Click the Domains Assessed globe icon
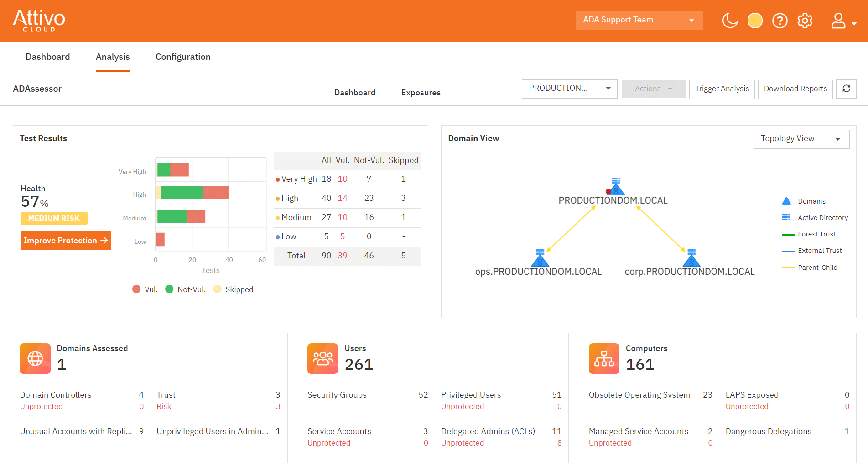This screenshot has width=868, height=467. click(35, 358)
